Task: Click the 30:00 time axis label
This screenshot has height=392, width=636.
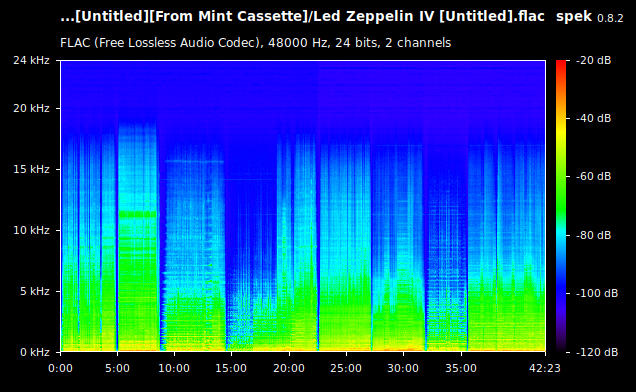Action: (x=403, y=368)
